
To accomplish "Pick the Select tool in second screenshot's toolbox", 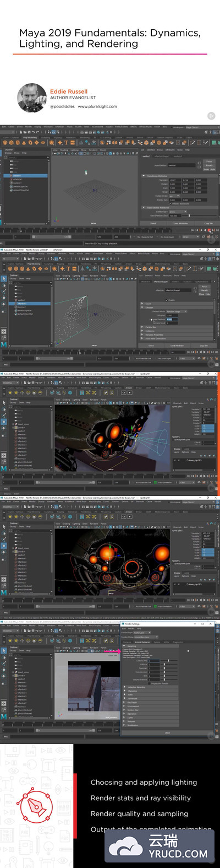I will (4, 279).
